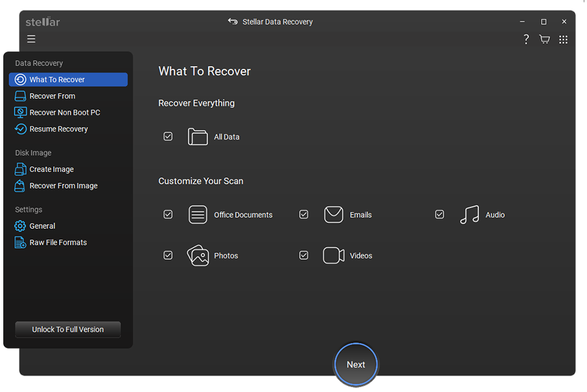Click the Recover Non Boot PC monitor icon
587x392 pixels.
[20, 113]
